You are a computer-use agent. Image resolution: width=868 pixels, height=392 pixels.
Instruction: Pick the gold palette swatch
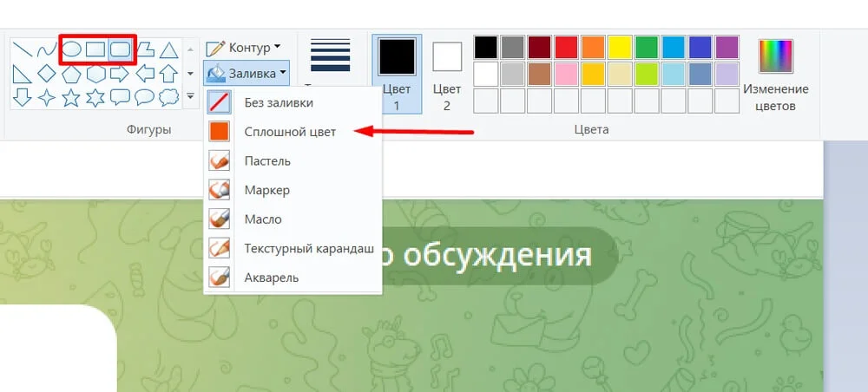point(593,74)
